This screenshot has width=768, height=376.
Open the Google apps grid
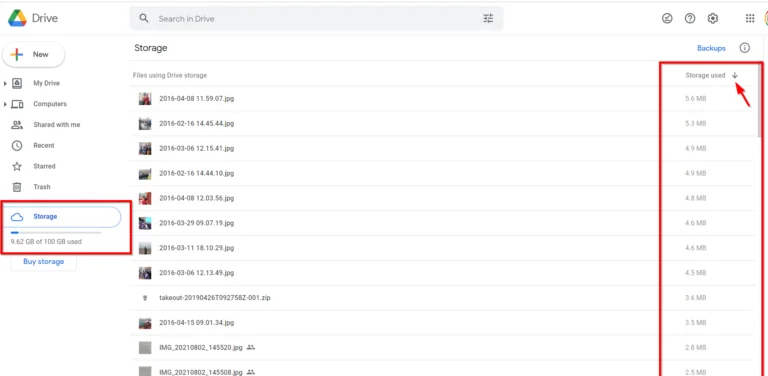[750, 19]
